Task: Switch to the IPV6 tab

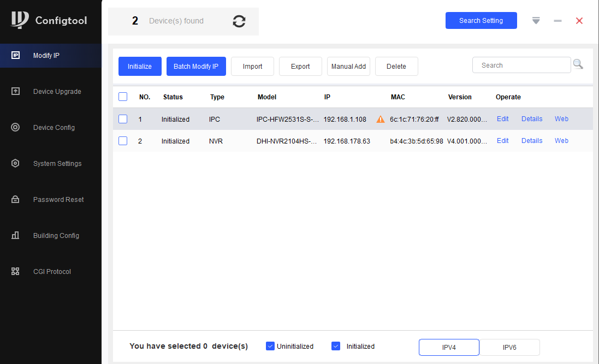Action: pyautogui.click(x=509, y=347)
